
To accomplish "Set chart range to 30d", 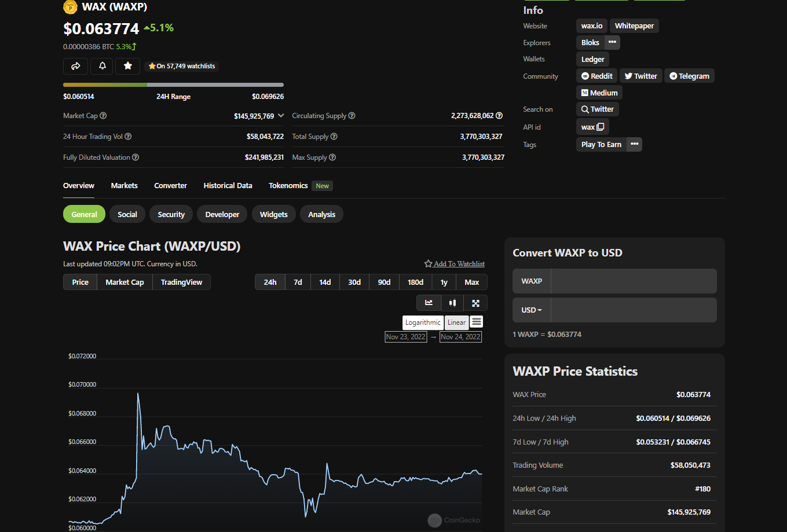I will (354, 282).
